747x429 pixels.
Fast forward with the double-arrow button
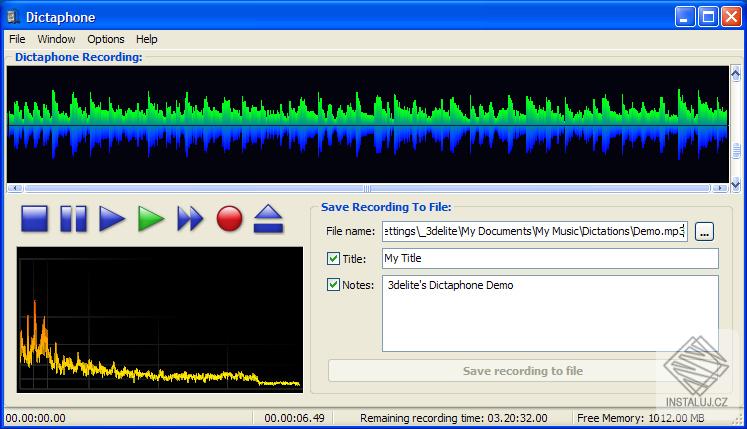pyautogui.click(x=190, y=219)
